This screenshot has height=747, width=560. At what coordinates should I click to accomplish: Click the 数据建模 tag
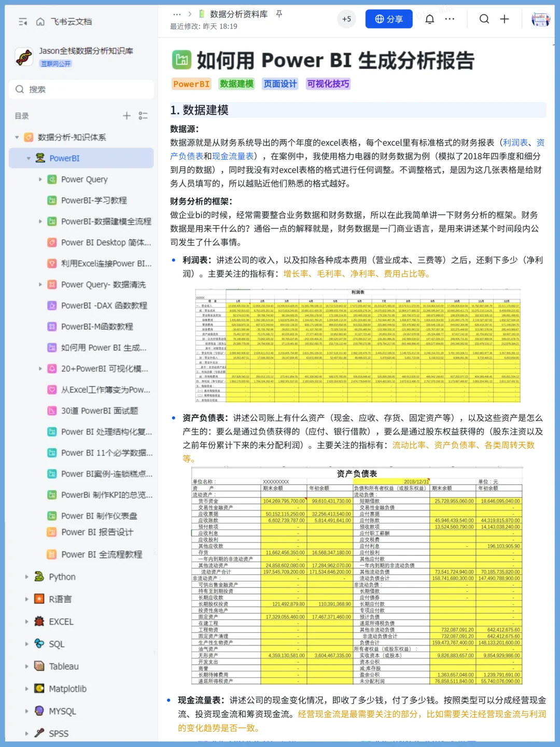point(236,84)
